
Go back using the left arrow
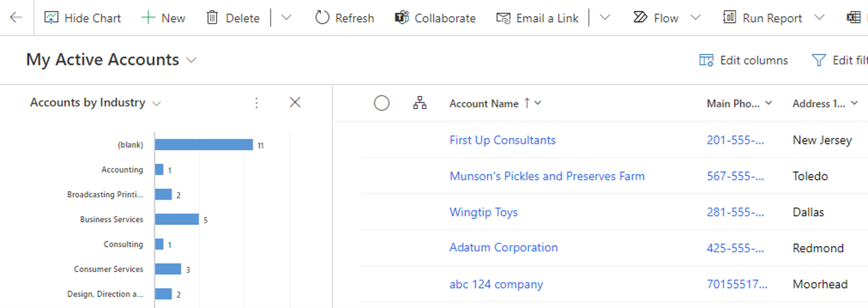16,18
